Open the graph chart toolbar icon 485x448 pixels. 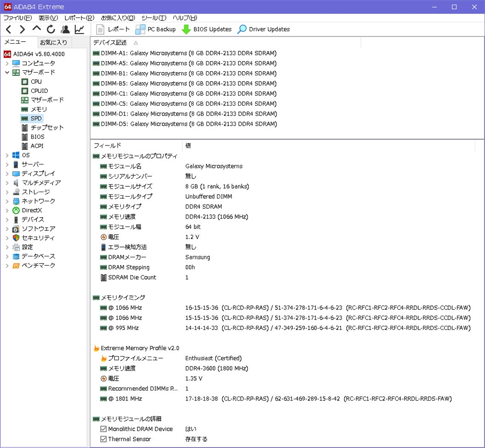coord(79,29)
